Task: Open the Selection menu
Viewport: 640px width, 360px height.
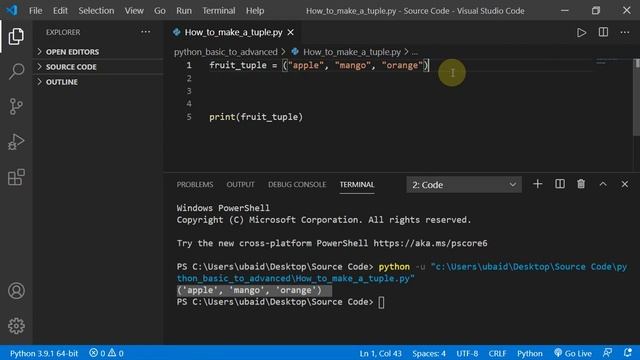Action: 96,11
